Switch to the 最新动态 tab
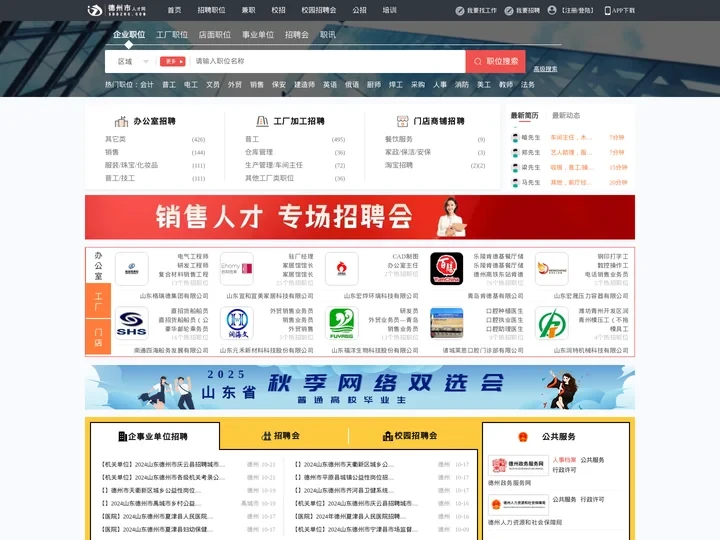The image size is (720, 540). 566,115
